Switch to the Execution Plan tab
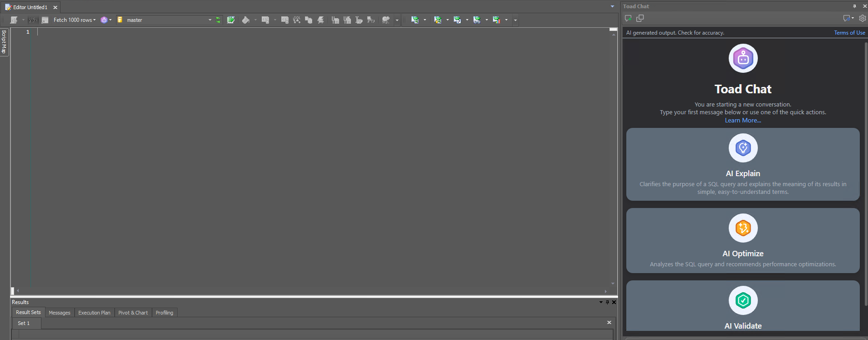The width and height of the screenshot is (868, 340). [x=94, y=313]
